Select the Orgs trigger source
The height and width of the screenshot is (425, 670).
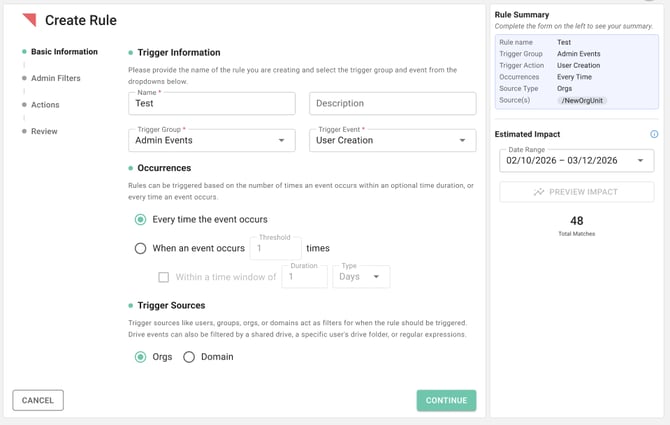140,357
